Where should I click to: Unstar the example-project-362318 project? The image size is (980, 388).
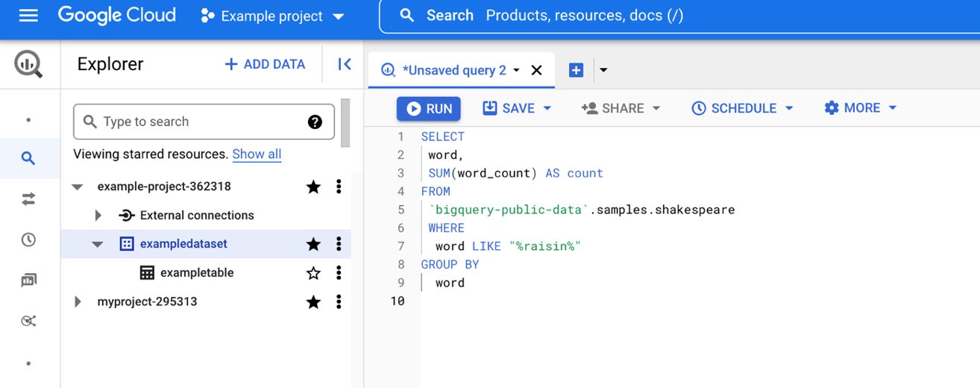pos(313,187)
